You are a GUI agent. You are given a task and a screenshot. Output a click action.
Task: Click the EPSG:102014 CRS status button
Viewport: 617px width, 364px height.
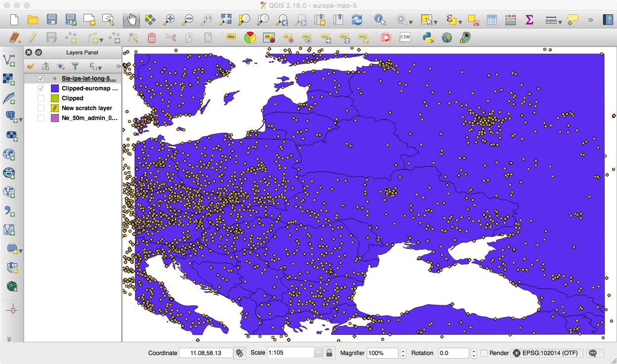pyautogui.click(x=546, y=353)
